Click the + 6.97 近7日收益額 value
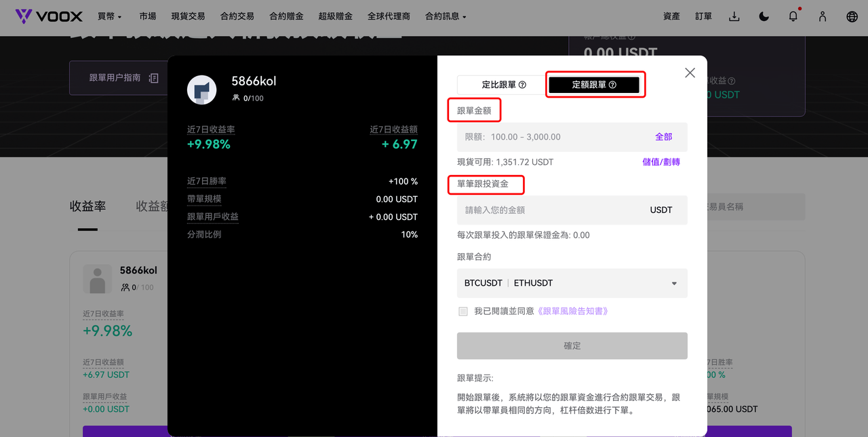 399,145
